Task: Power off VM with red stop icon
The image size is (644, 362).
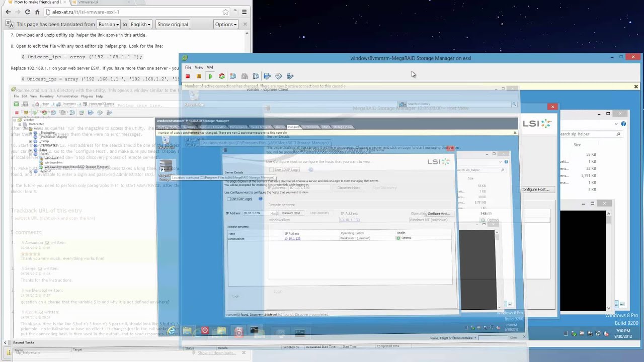Action: pyautogui.click(x=188, y=76)
